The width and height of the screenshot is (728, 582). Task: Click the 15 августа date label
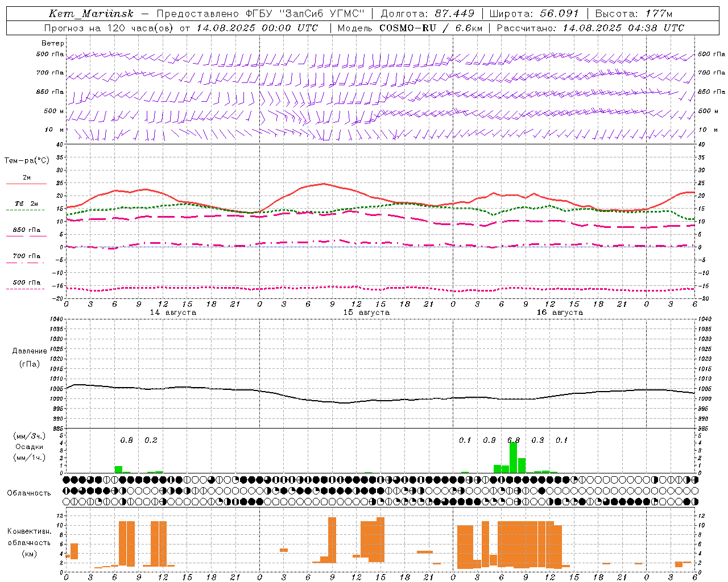[x=366, y=313]
